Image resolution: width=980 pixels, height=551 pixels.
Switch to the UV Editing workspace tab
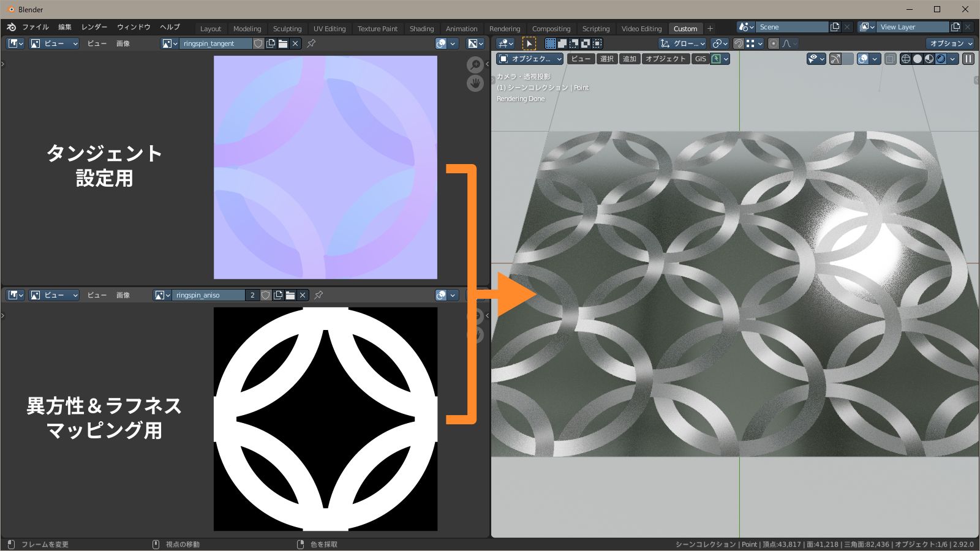click(330, 29)
